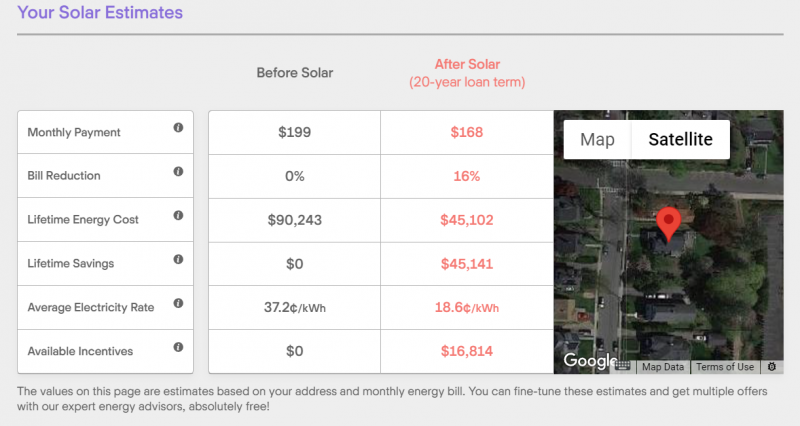Open the Map Data link
Screen dimensions: 800x426
coord(663,367)
